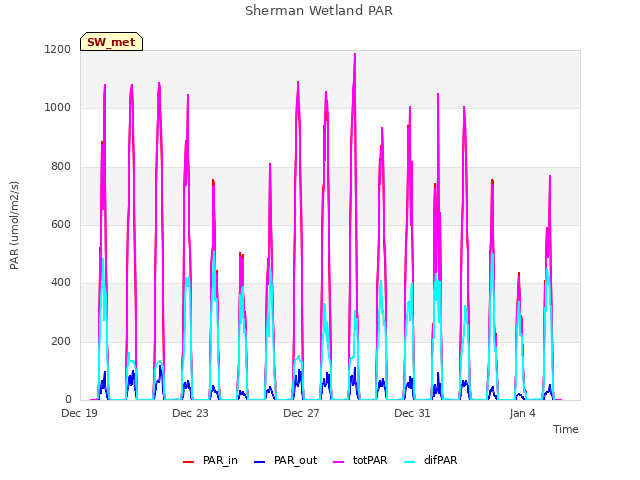Click the 800 y-axis tick label
This screenshot has width=640, height=480.
point(61,166)
